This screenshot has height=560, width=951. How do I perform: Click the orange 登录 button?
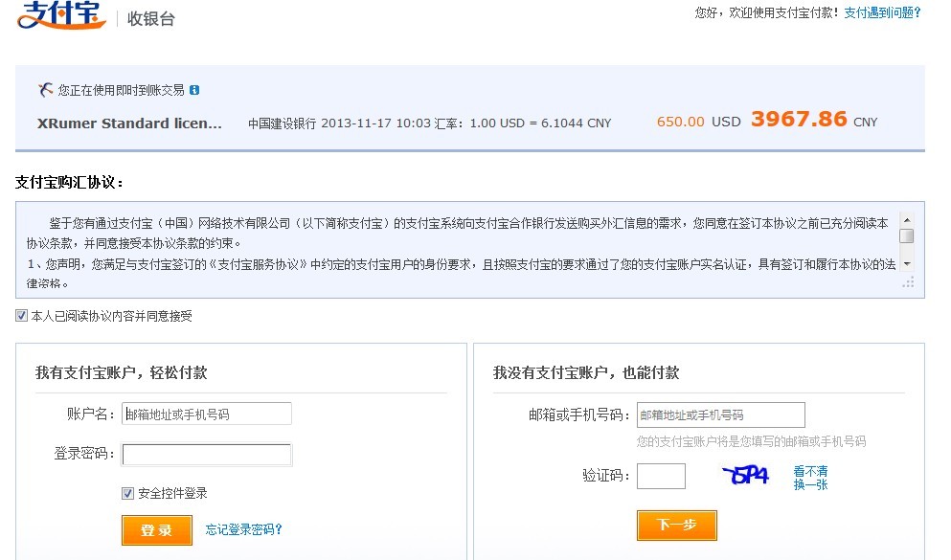(156, 530)
